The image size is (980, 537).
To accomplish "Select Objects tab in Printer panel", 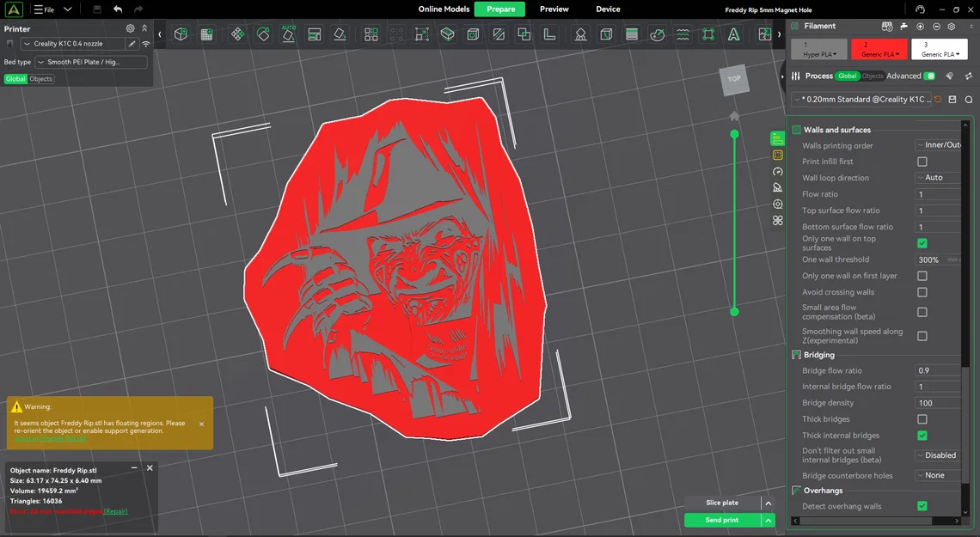I will 41,79.
